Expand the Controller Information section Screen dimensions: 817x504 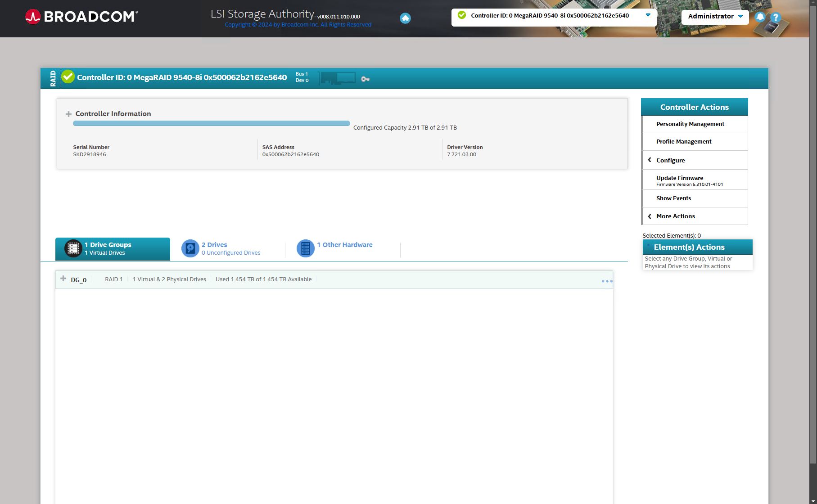pos(68,114)
